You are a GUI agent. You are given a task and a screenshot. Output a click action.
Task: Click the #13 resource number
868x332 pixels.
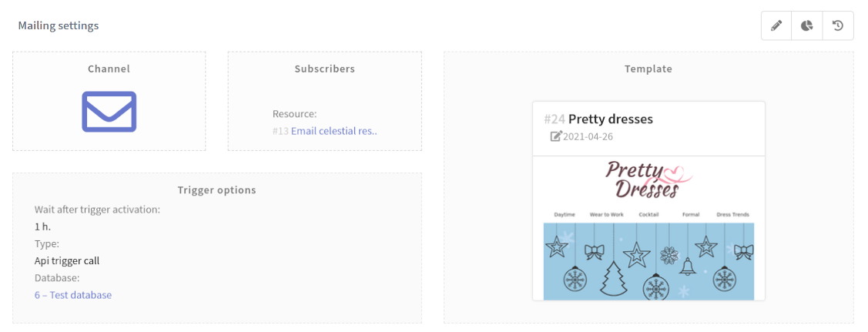[x=280, y=131]
